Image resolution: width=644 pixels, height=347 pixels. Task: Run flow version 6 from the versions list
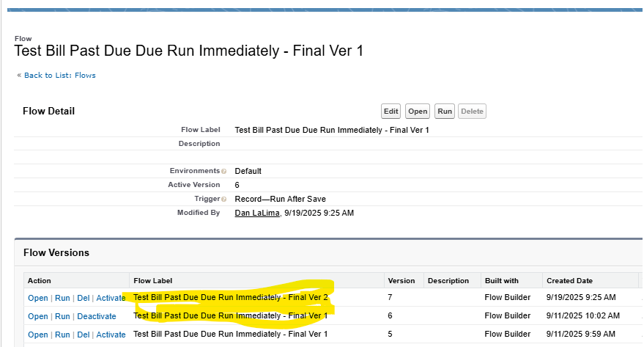click(x=62, y=316)
